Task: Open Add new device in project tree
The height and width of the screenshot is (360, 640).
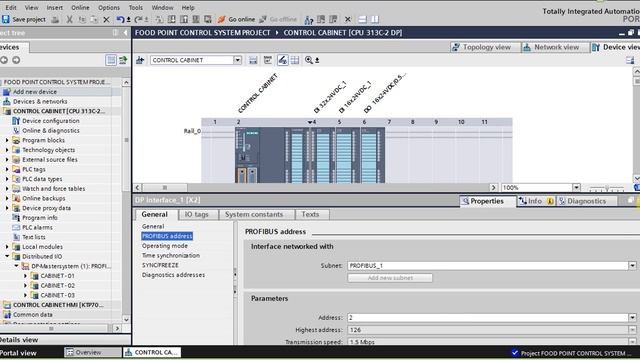Action: [35, 92]
